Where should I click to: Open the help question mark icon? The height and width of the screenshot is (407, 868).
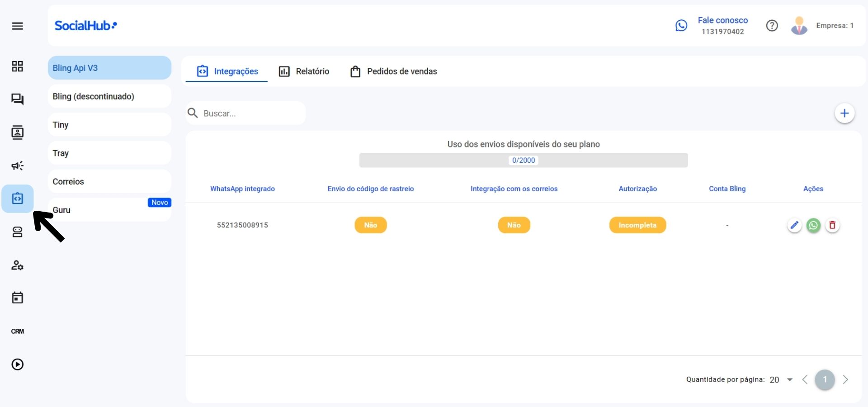click(772, 25)
